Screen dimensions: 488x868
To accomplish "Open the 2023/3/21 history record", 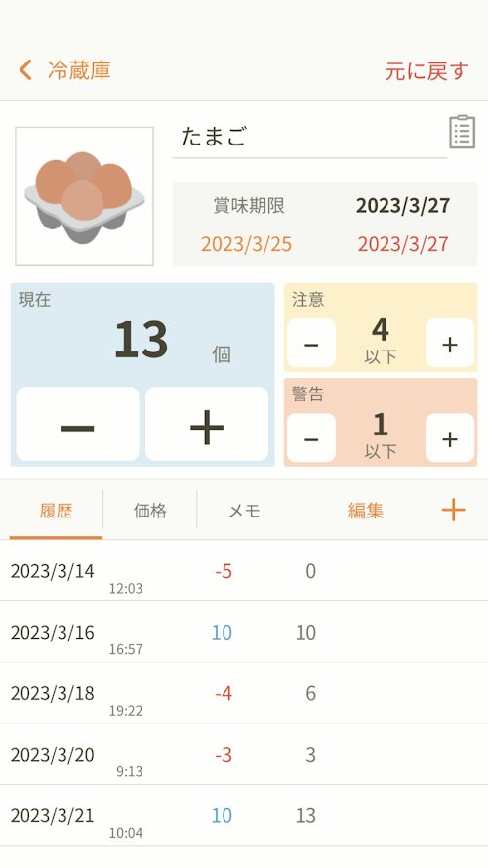I will 244,815.
